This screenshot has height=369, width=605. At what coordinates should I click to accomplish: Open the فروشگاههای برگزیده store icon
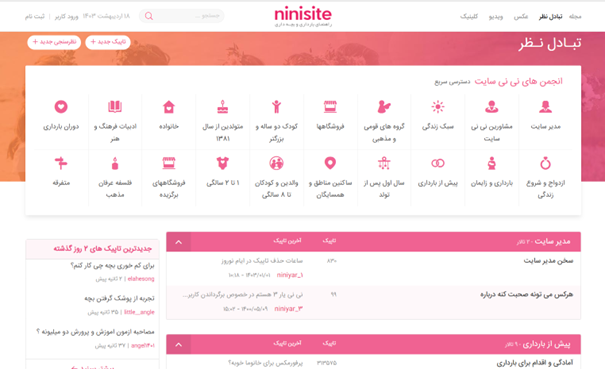coord(169,163)
